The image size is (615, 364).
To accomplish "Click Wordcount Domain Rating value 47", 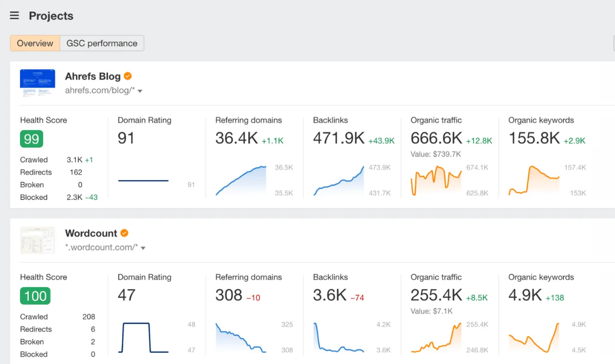I will [x=127, y=295].
